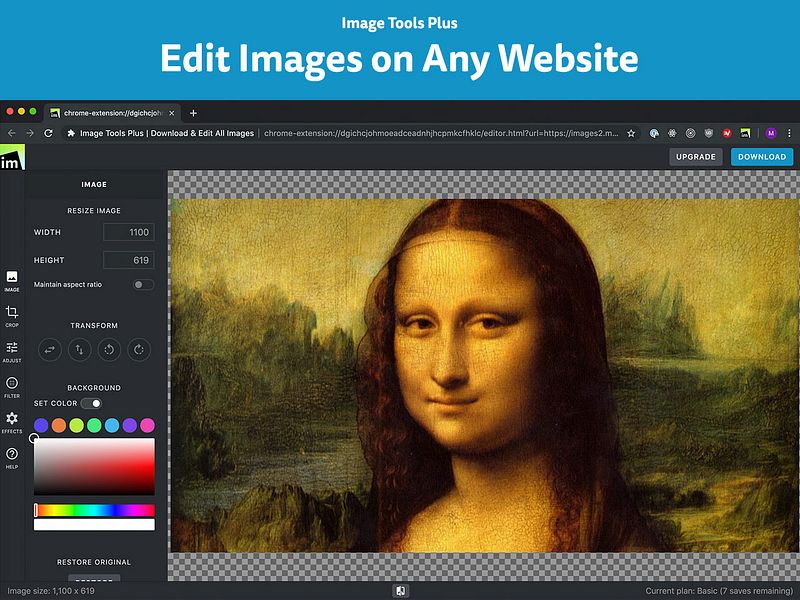Click the red checkmark extension icon
800x600 pixels.
[727, 133]
